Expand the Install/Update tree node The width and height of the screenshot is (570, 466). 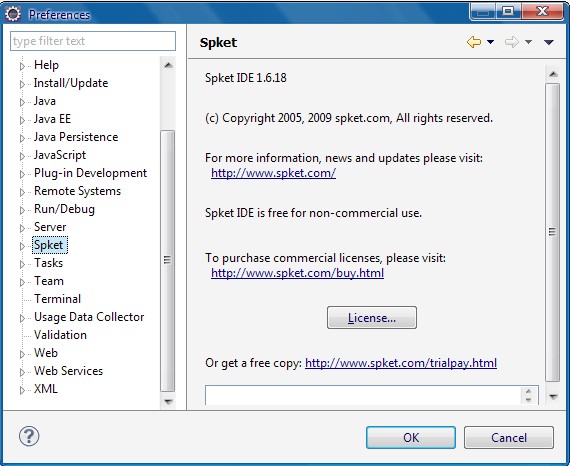pyautogui.click(x=22, y=84)
